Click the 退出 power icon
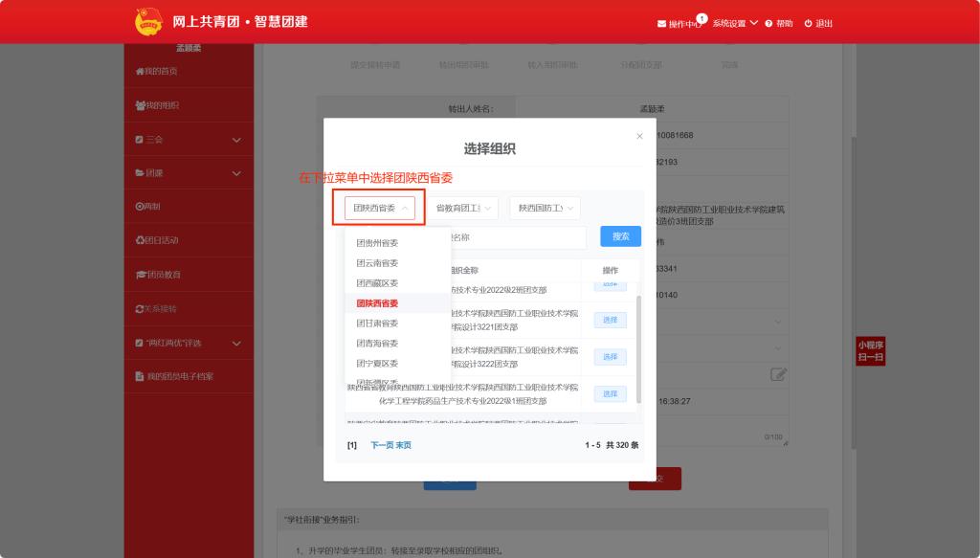The image size is (980, 558). pyautogui.click(x=809, y=24)
